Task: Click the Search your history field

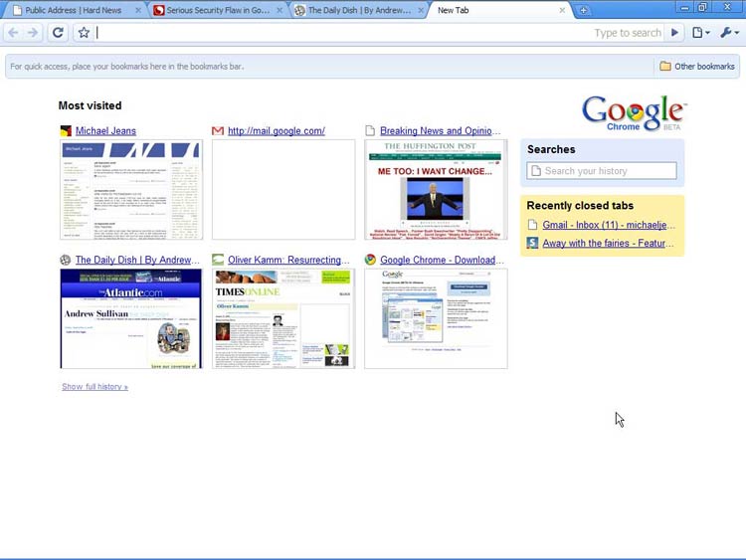Action: (x=602, y=171)
